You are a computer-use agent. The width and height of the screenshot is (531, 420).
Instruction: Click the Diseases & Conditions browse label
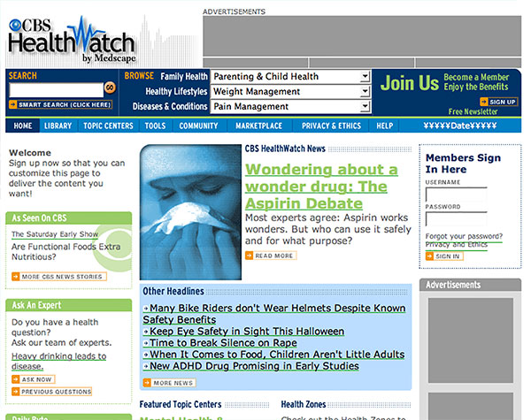click(170, 106)
